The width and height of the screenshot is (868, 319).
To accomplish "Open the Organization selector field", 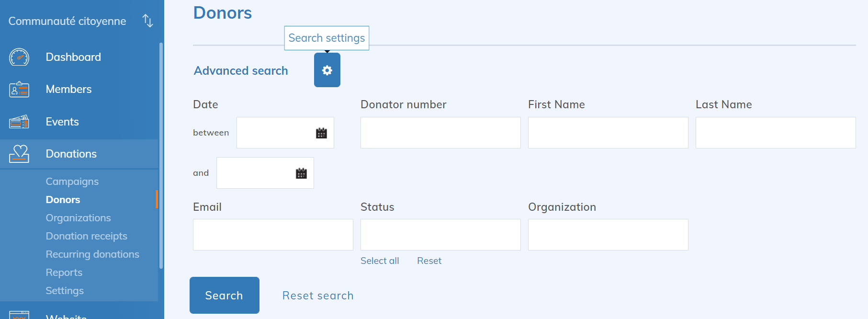I will (608, 235).
